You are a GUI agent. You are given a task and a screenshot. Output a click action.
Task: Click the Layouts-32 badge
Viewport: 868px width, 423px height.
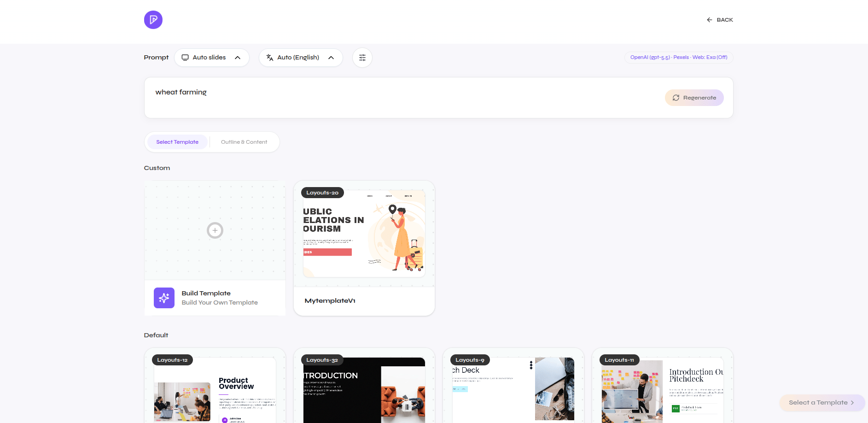pos(322,360)
